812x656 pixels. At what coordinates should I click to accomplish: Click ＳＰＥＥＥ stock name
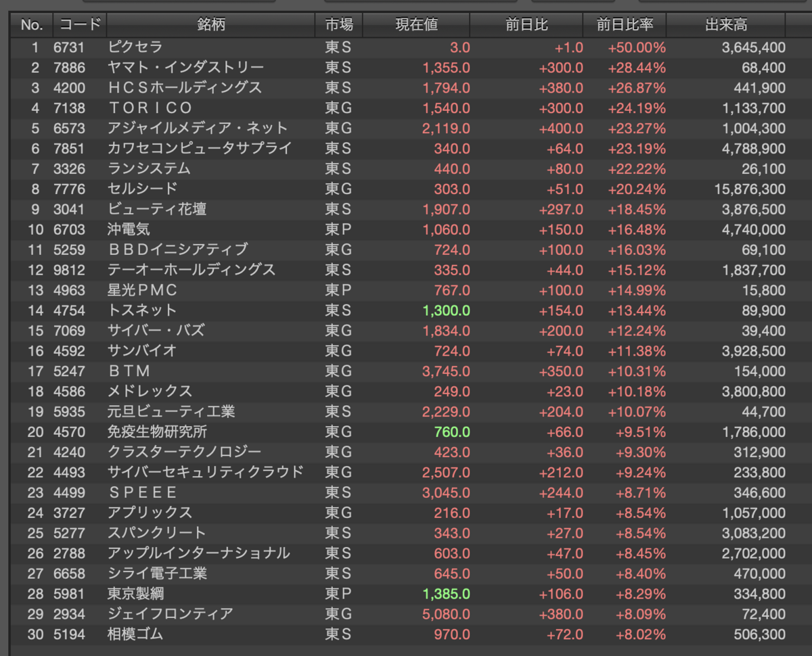click(143, 492)
